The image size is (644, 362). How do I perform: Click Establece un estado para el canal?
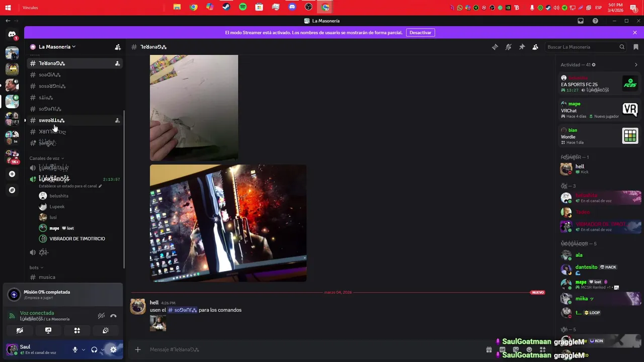click(x=70, y=186)
